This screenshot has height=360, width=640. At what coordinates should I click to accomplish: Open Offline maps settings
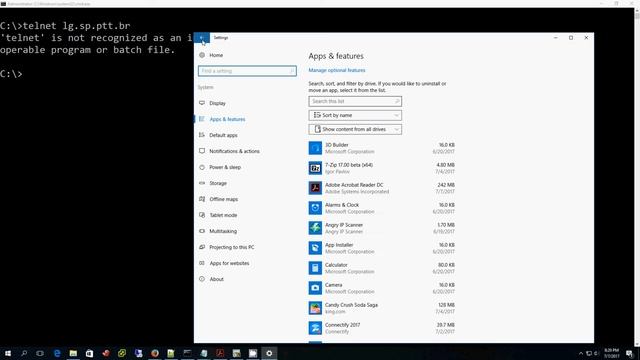tap(223, 199)
